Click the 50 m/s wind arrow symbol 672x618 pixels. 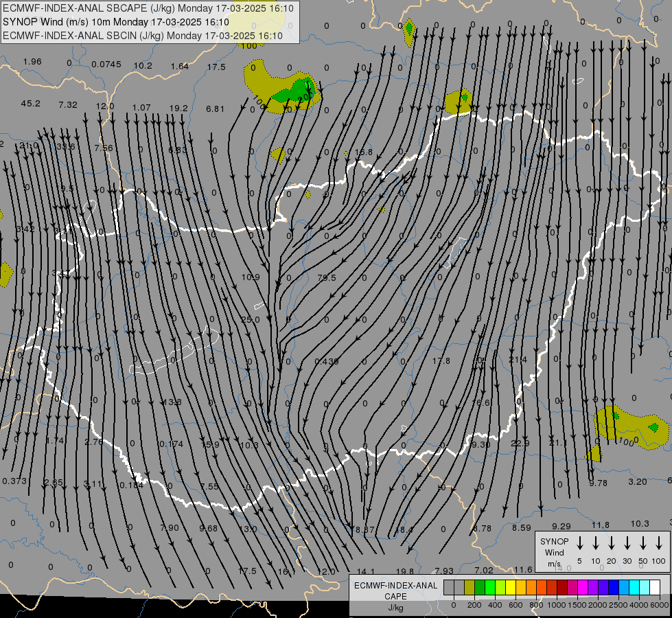(x=643, y=543)
